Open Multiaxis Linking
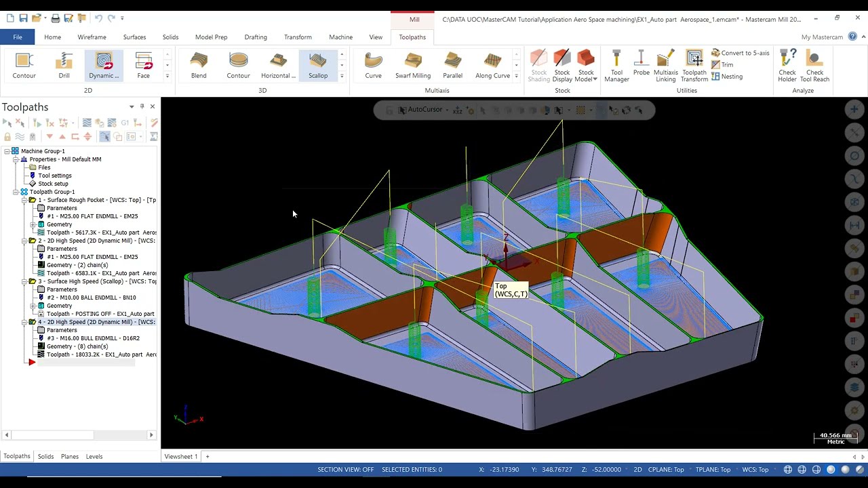 point(666,66)
